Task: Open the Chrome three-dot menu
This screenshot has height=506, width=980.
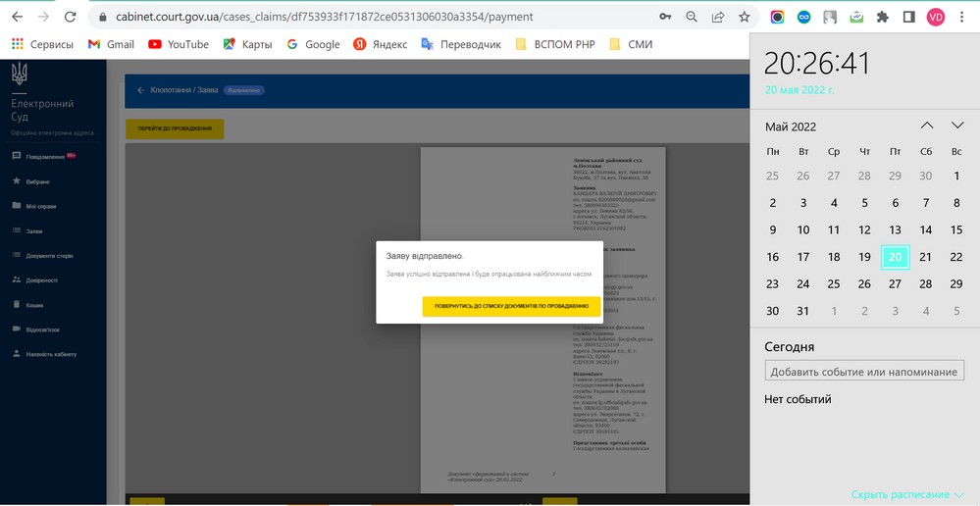Action: [962, 17]
